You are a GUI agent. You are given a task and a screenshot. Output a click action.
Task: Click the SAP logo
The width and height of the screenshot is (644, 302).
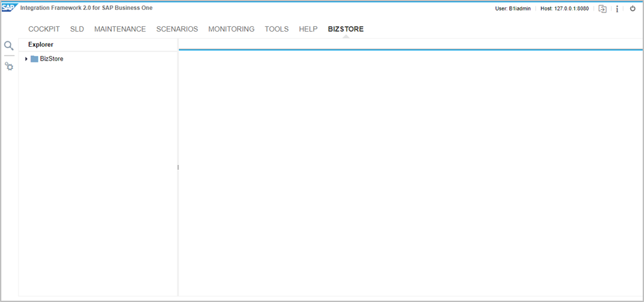9,8
